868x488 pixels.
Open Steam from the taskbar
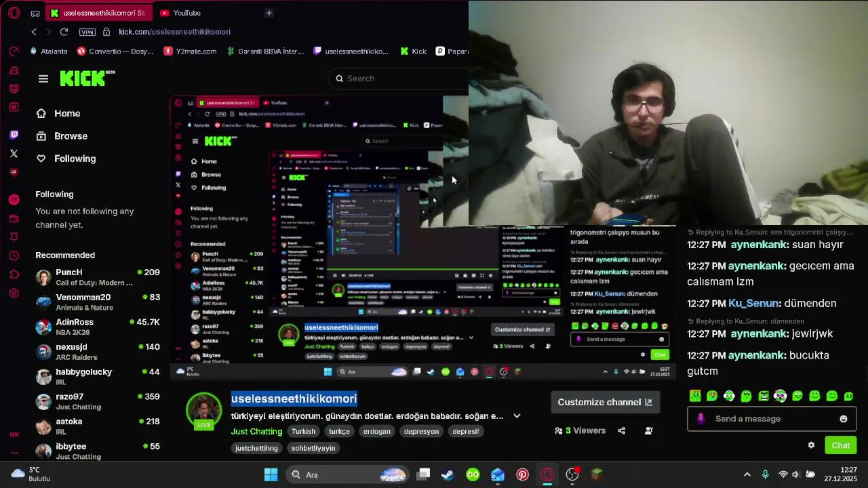[448, 474]
